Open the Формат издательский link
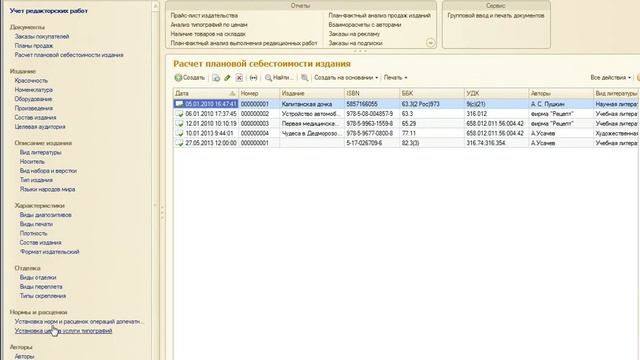This screenshot has height=360, width=640. coord(49,252)
